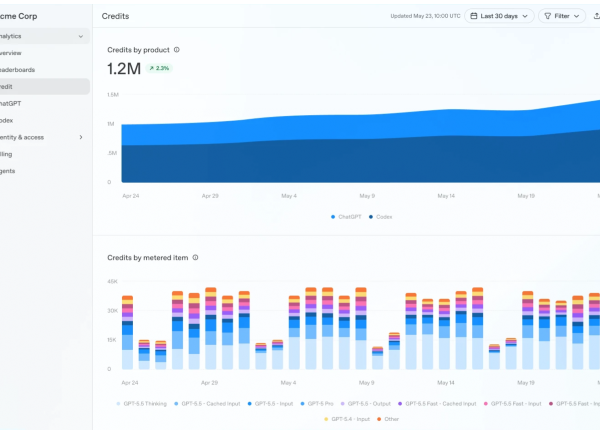
Task: Click the stacked bar above May 19 label
Action: (528, 330)
